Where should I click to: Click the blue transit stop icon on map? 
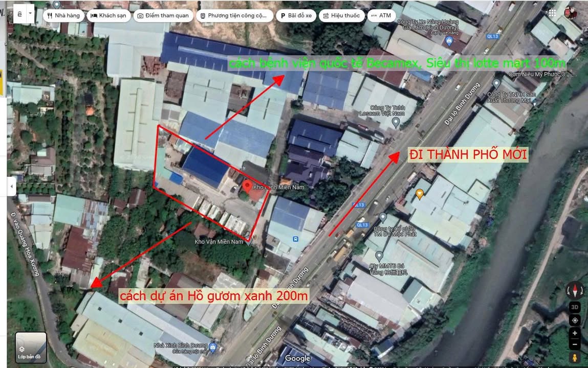tap(295, 239)
